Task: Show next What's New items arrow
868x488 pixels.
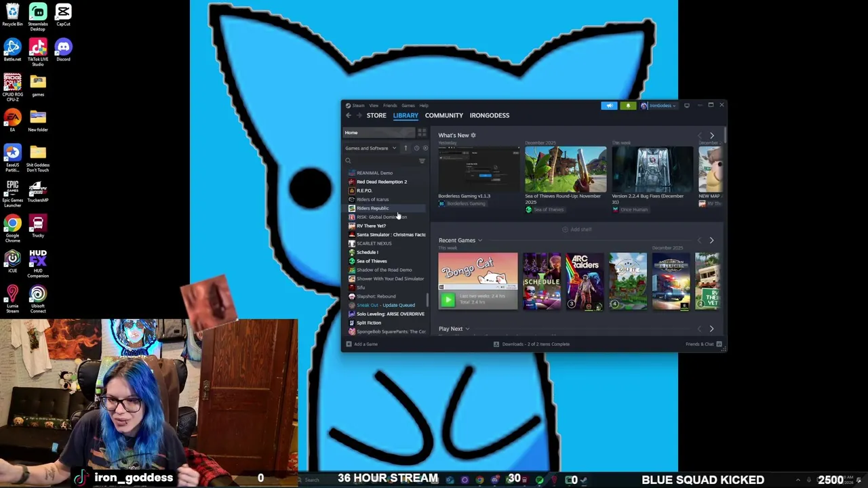Action: coord(711,136)
